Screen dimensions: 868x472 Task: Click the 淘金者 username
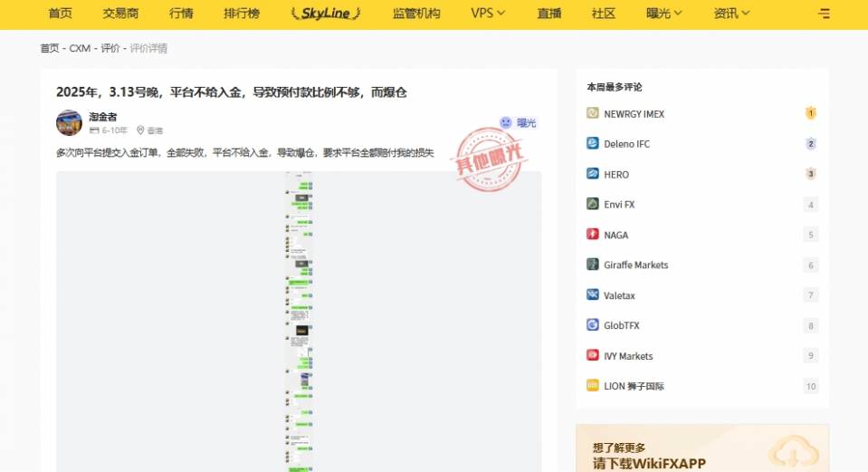coord(103,117)
